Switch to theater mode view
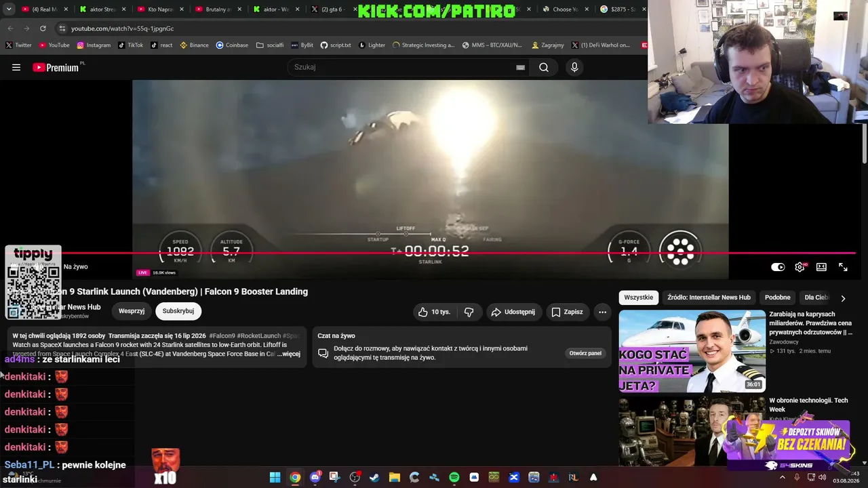868x488 pixels. pos(821,267)
